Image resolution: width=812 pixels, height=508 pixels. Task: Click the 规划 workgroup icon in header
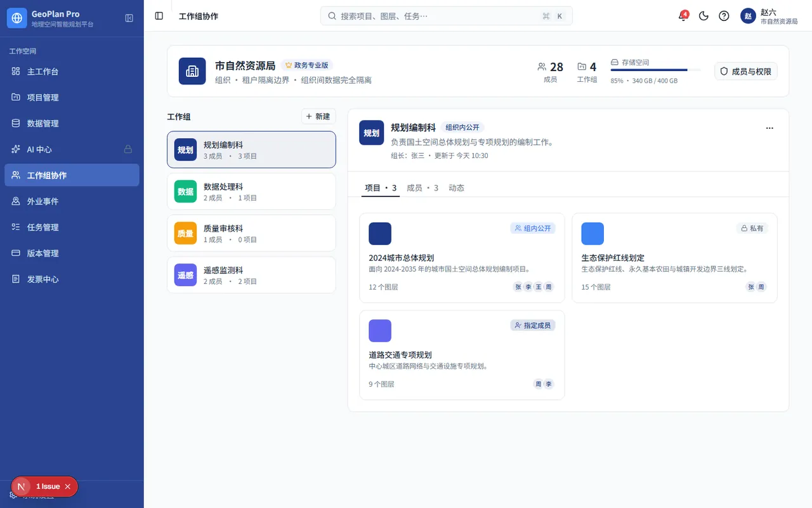click(371, 133)
